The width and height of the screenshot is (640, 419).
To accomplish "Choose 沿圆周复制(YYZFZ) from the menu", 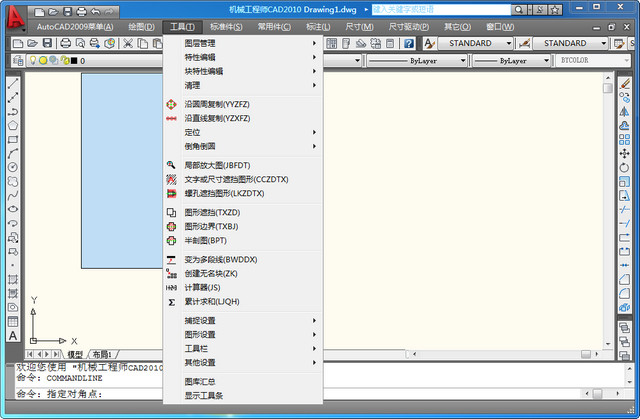I will click(x=243, y=104).
